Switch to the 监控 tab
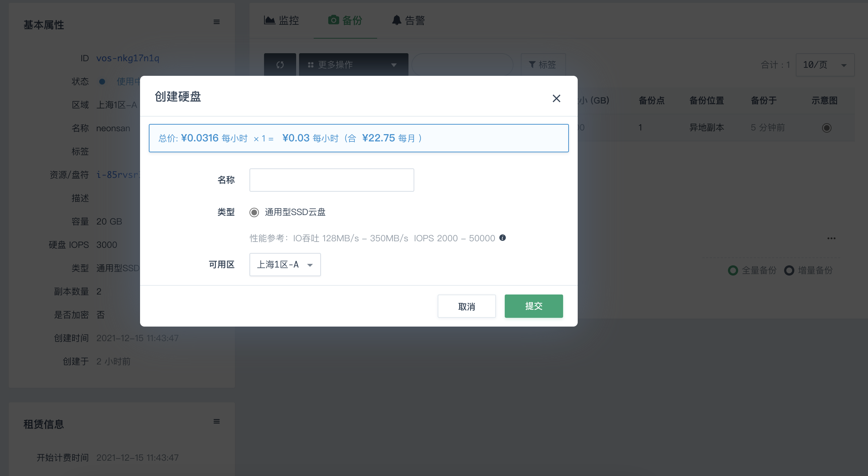 (x=281, y=20)
